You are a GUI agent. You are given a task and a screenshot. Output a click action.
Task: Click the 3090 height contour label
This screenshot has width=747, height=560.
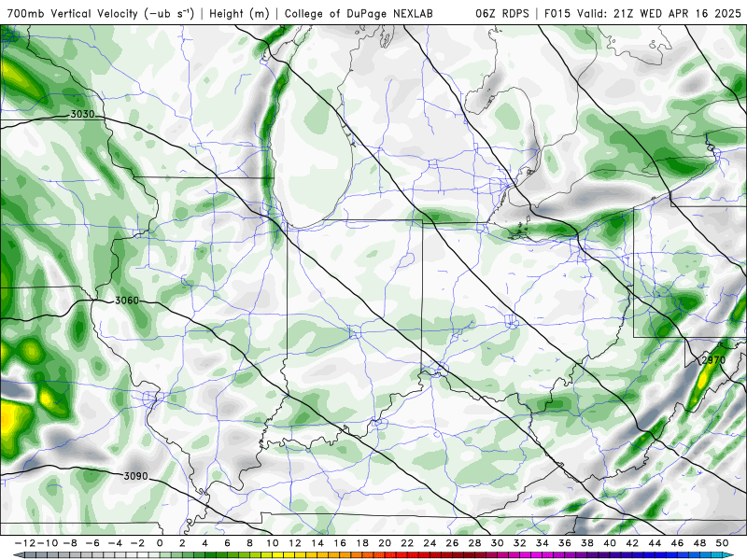135,476
